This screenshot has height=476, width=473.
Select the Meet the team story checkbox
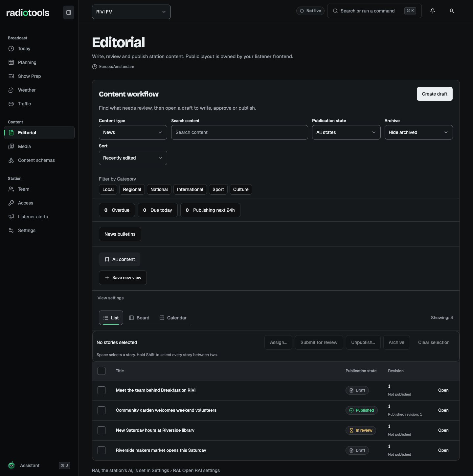click(101, 390)
